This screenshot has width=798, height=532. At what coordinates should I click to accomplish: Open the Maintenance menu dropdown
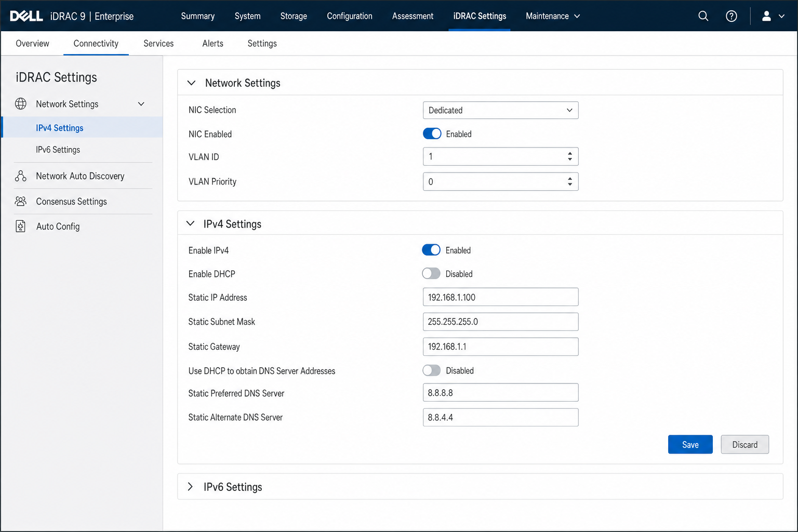click(553, 16)
